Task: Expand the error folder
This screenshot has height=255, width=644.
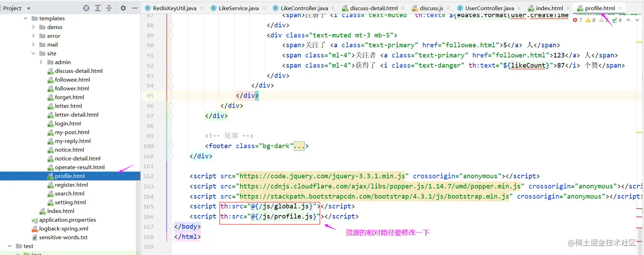Action: pyautogui.click(x=34, y=36)
